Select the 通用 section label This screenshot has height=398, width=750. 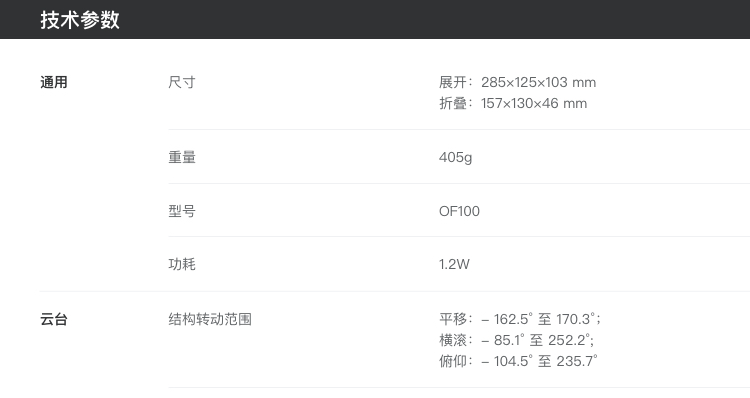pos(54,82)
